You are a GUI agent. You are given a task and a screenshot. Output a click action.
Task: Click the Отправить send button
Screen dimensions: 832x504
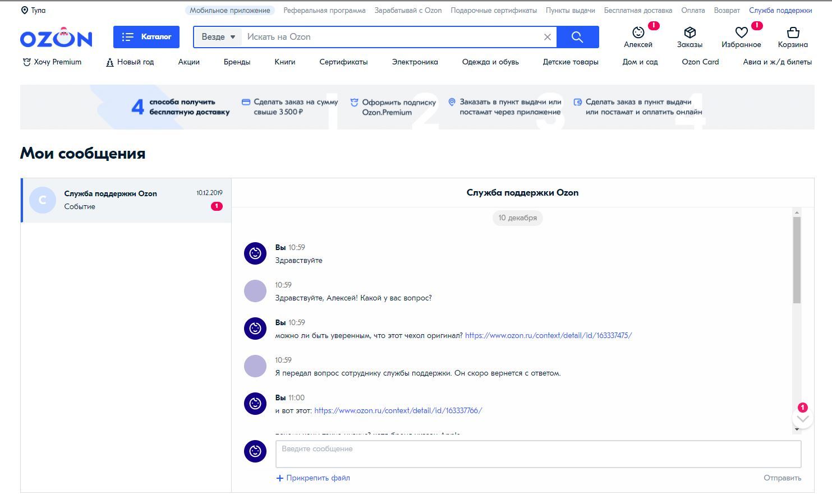(x=782, y=478)
